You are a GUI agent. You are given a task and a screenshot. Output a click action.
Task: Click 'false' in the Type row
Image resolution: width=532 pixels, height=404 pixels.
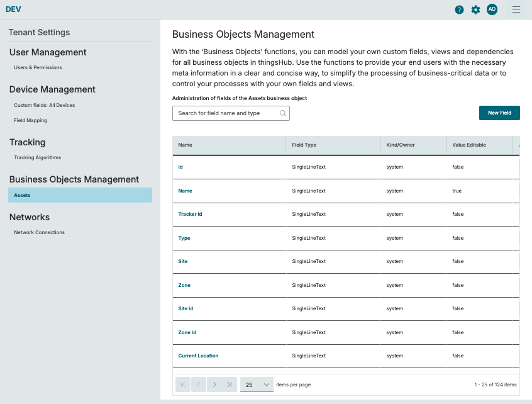pos(458,238)
